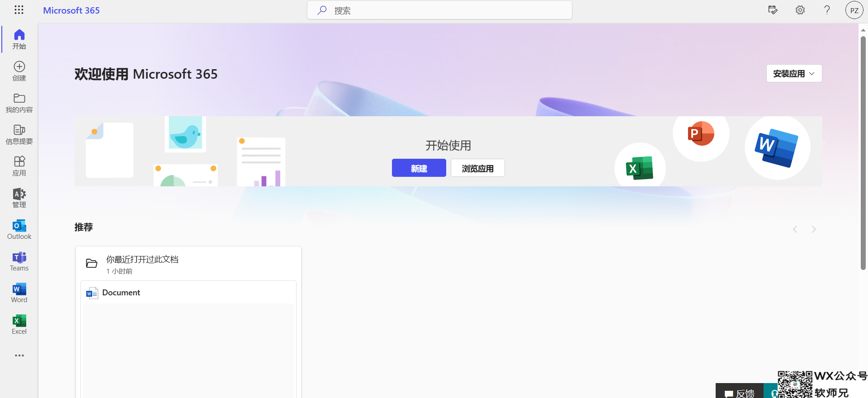Click the 你最近打开过此文档 text
868x398 pixels.
142,259
